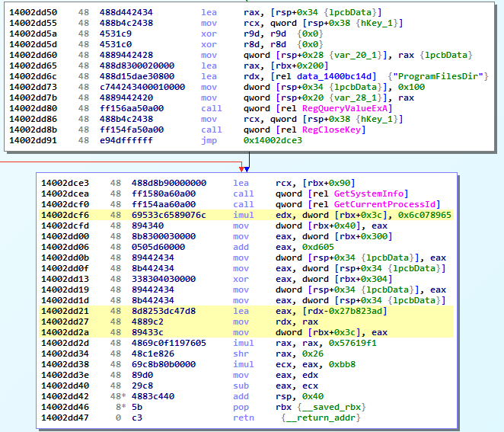Select hKey_1 annotation at 14002dd55

coord(377,23)
